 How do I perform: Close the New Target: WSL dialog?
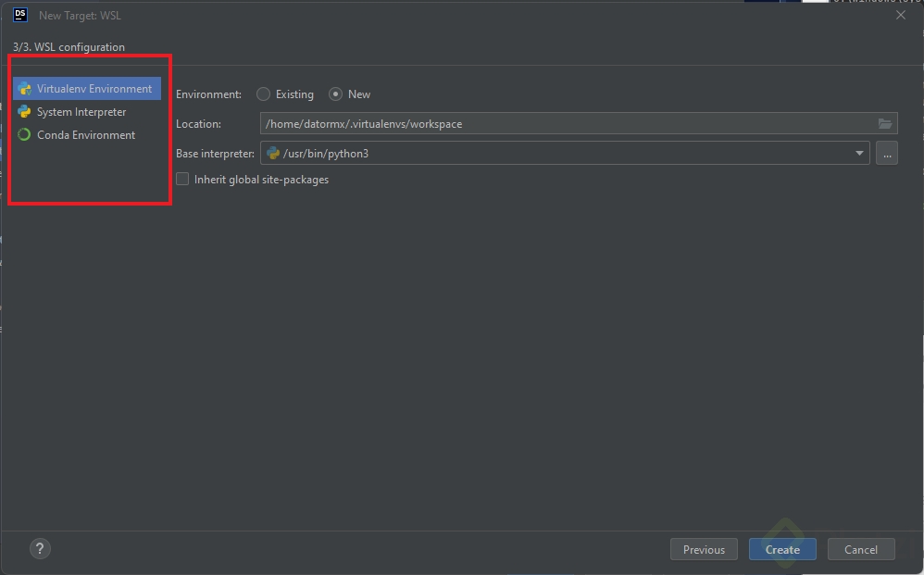pos(901,16)
